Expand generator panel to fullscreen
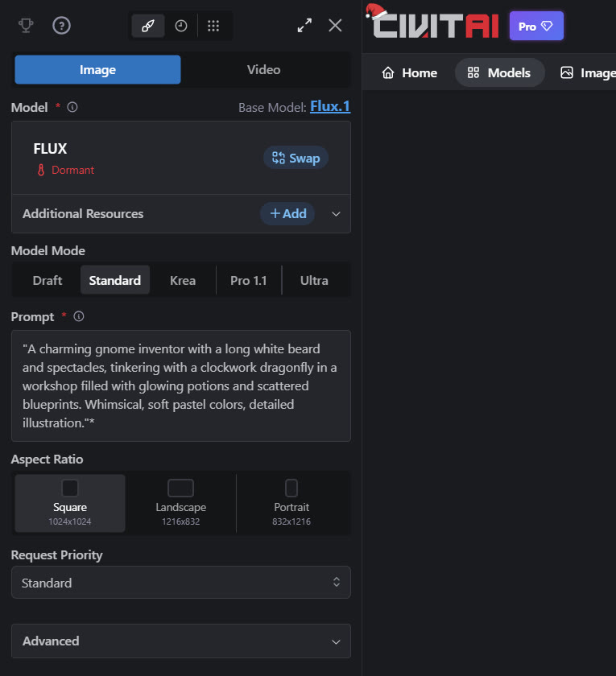The width and height of the screenshot is (616, 676). click(304, 26)
